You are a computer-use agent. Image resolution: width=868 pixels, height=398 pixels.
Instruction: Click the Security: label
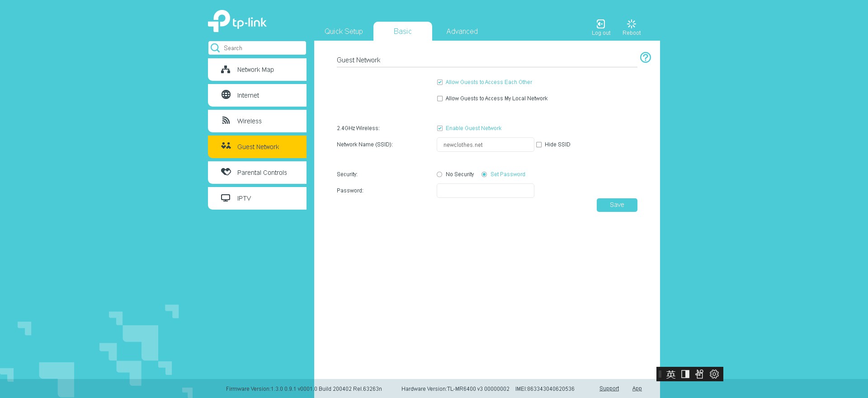tap(347, 174)
